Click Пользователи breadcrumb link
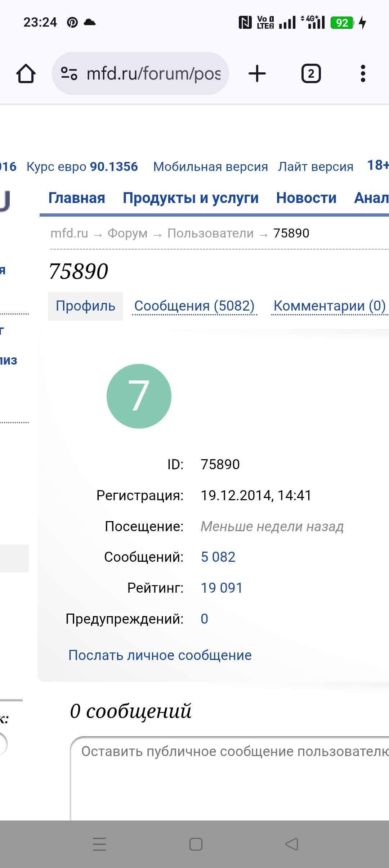This screenshot has width=389, height=868. click(x=211, y=233)
